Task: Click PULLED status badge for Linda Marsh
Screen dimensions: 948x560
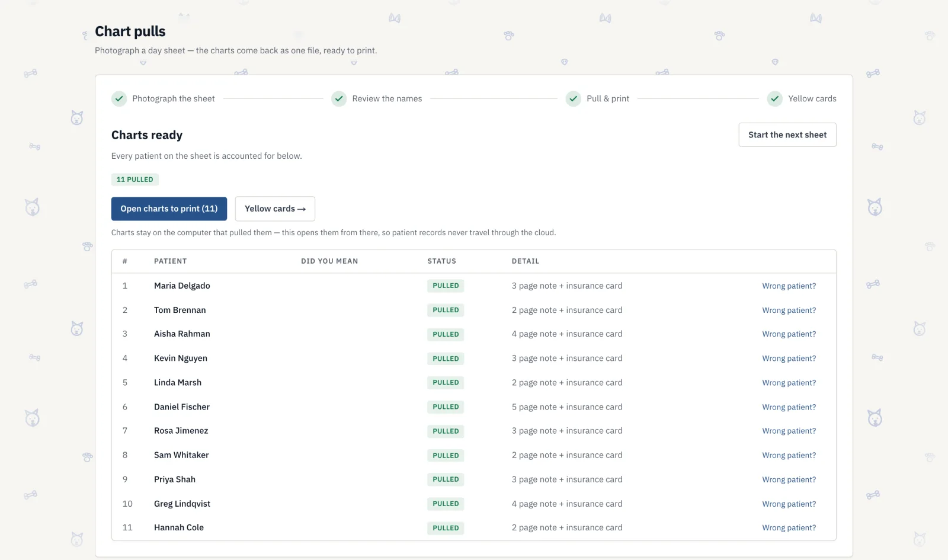Action: (446, 383)
